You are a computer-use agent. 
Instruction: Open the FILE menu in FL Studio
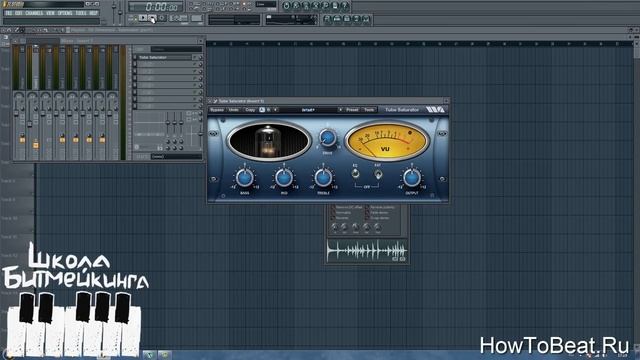pyautogui.click(x=9, y=13)
